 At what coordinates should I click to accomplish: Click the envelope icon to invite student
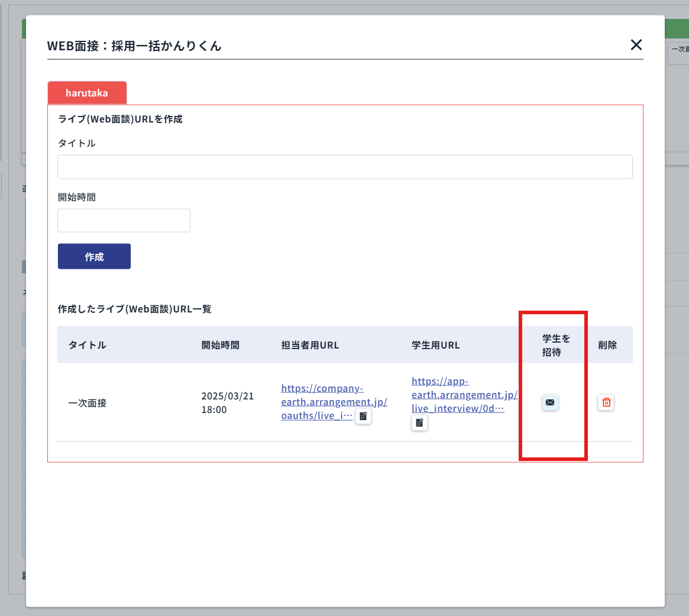(550, 402)
